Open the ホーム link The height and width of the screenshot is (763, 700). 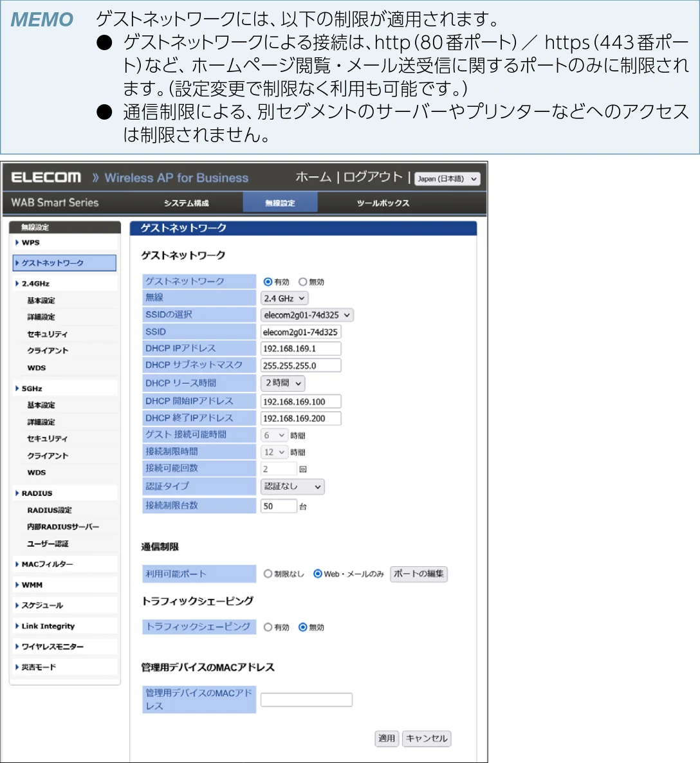click(313, 177)
